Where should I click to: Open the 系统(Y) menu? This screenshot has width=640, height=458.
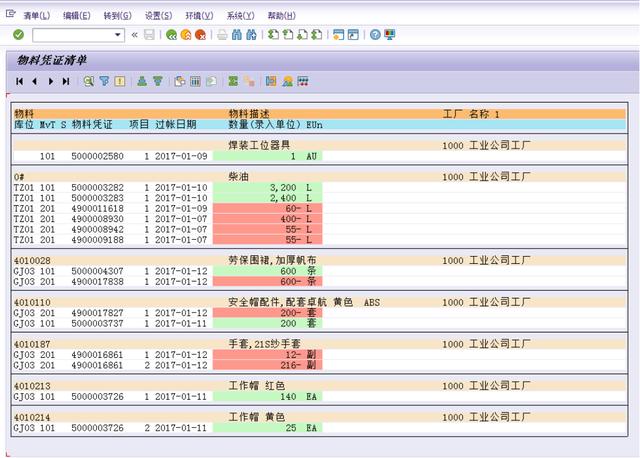pos(240,16)
